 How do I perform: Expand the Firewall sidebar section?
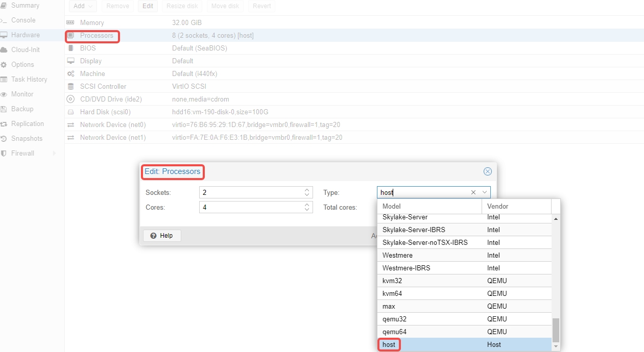(x=23, y=153)
